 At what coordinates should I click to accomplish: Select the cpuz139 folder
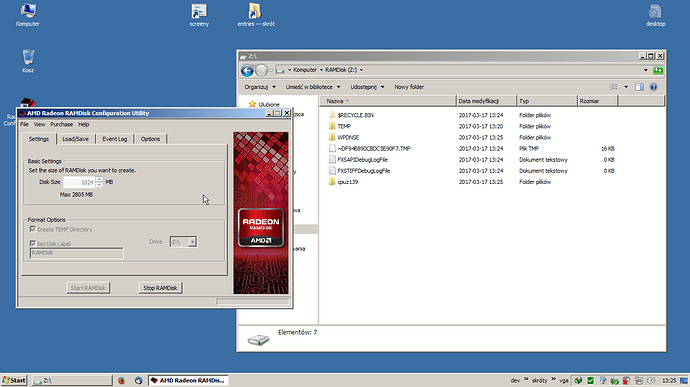(x=343, y=182)
